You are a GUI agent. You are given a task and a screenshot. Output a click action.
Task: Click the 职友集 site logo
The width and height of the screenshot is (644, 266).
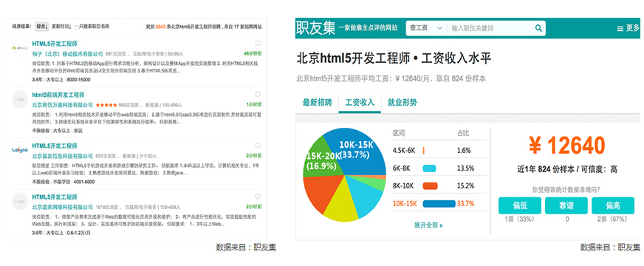click(x=315, y=28)
